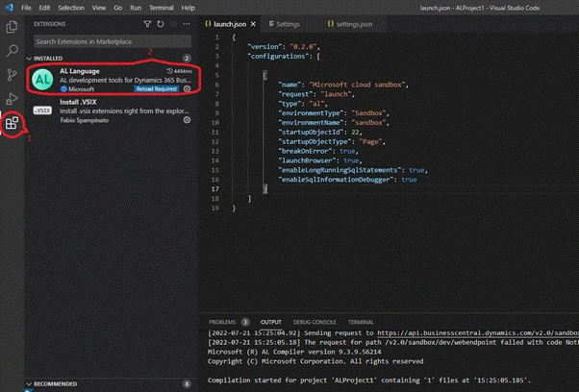Click the "enableSqlInformationDebugger" key
579x392 pixels.
coord(336,180)
